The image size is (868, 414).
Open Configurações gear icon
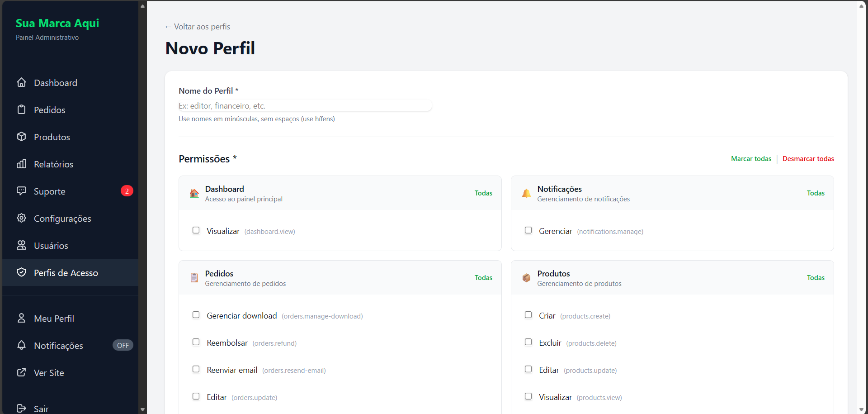point(21,218)
